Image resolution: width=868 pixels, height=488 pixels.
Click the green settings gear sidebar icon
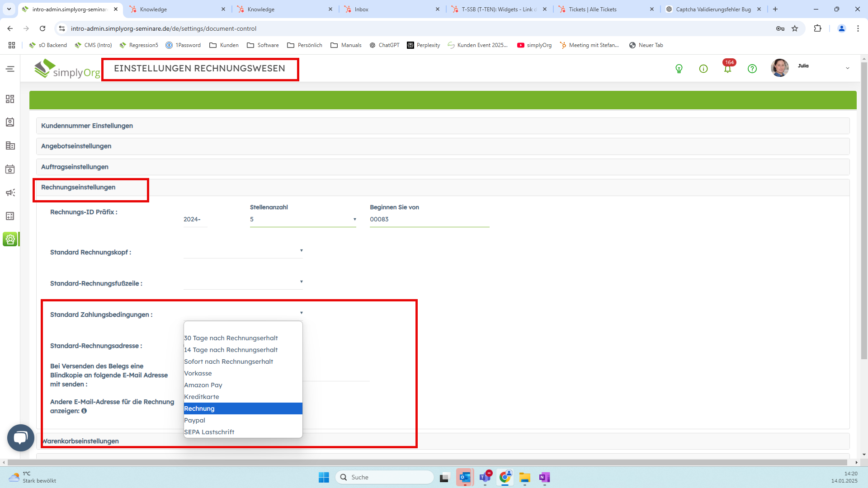pyautogui.click(x=10, y=239)
